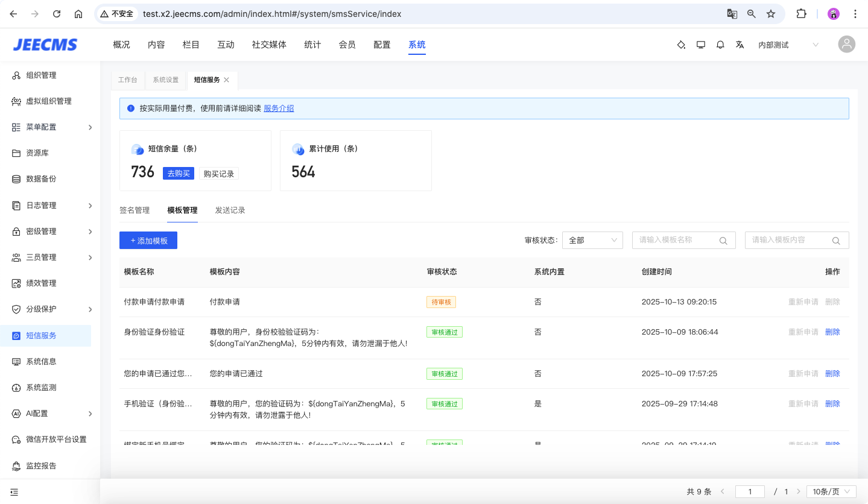Switch to the 签名管理 tab
This screenshot has height=504, width=868.
pyautogui.click(x=134, y=210)
